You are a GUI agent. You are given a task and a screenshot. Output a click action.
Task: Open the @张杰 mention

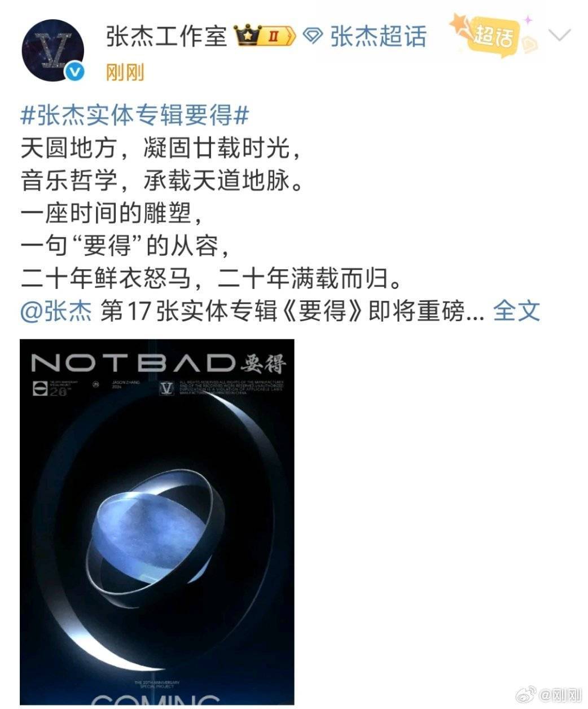point(56,311)
